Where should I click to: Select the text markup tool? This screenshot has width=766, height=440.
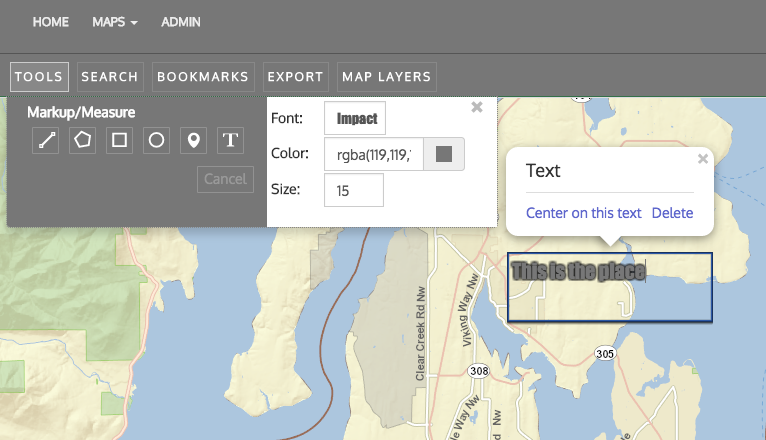point(231,140)
